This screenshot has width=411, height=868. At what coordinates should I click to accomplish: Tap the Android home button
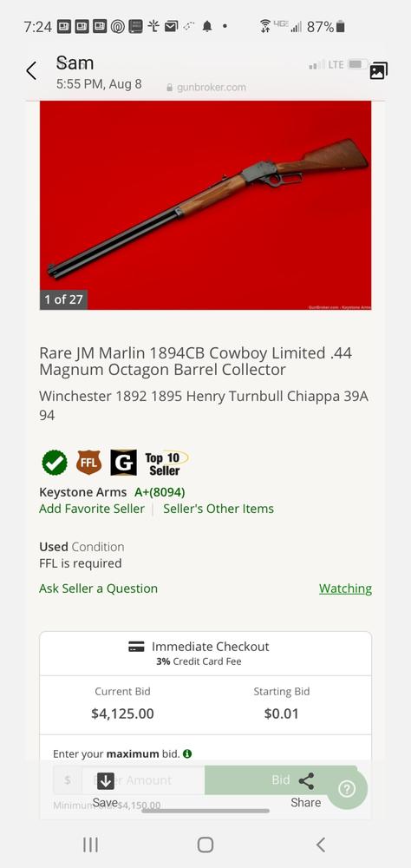(205, 845)
